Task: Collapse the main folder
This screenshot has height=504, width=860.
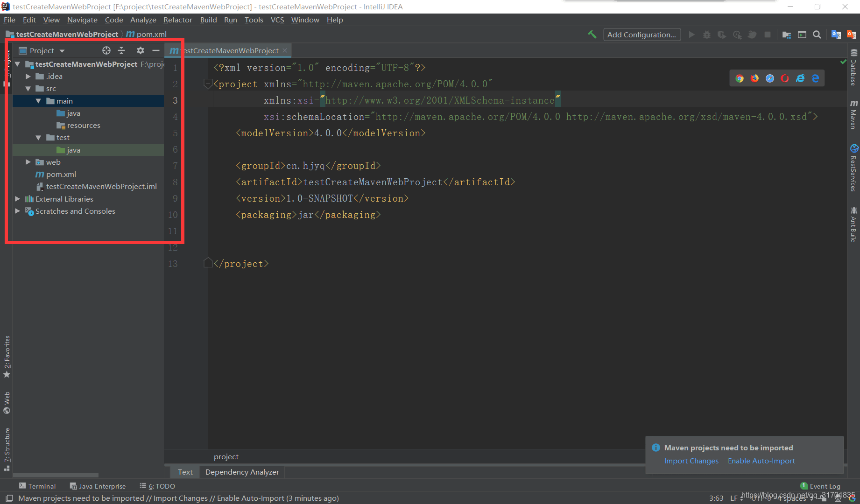Action: coord(38,101)
